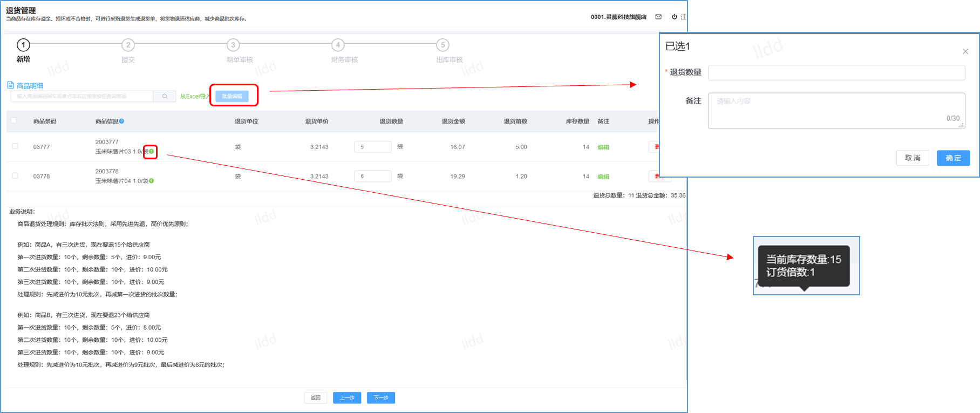Click the 批量编辑 button
This screenshot has height=413, width=980.
(232, 96)
